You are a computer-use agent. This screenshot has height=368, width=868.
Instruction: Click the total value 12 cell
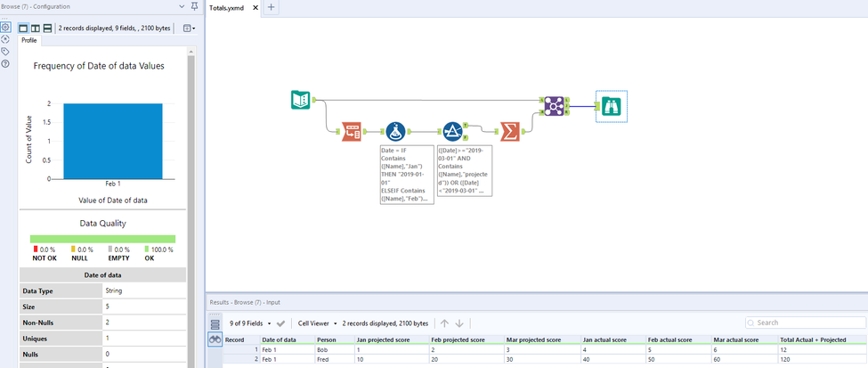pyautogui.click(x=822, y=349)
